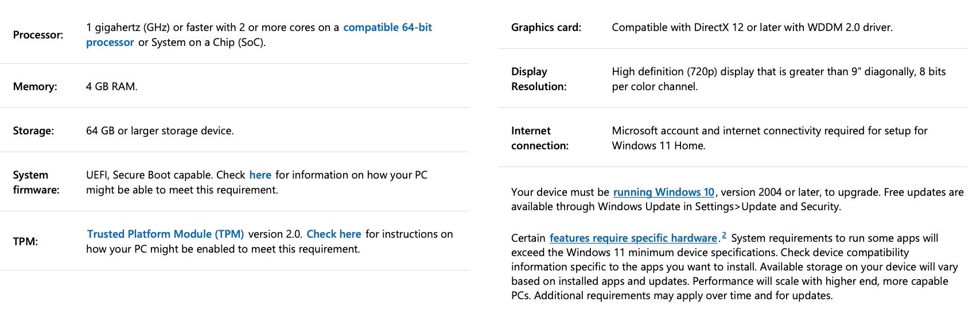Click the "Internet connection:" label
980x321 pixels.
(x=539, y=138)
